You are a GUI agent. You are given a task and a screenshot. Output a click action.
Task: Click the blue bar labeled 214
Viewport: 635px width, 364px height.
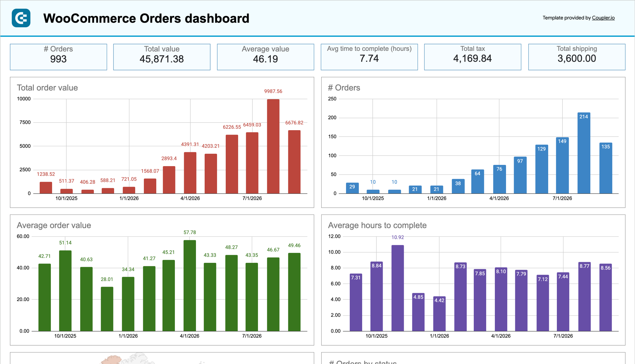584,153
